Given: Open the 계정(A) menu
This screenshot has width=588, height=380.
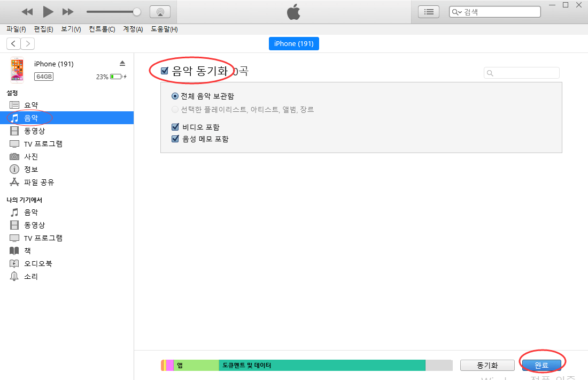Looking at the screenshot, I should click(x=132, y=29).
